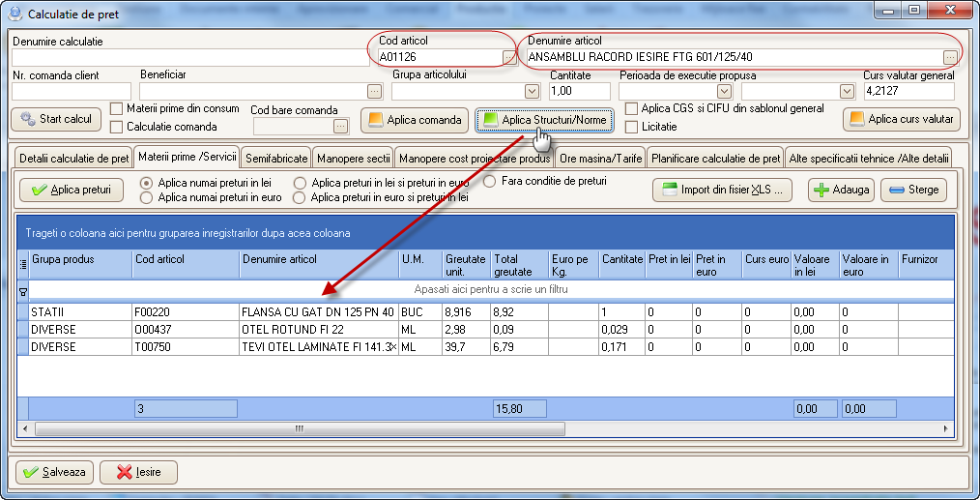Click the Sterge remove button

pos(913,190)
